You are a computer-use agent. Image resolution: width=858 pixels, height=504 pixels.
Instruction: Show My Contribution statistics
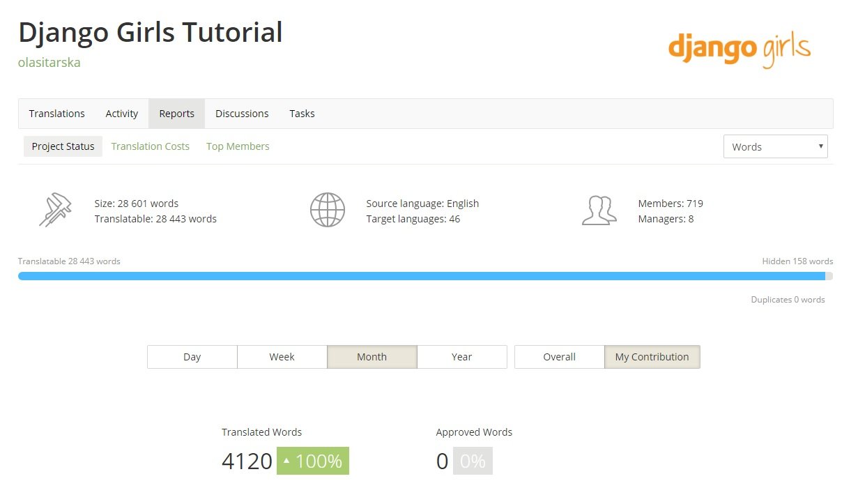tap(652, 357)
